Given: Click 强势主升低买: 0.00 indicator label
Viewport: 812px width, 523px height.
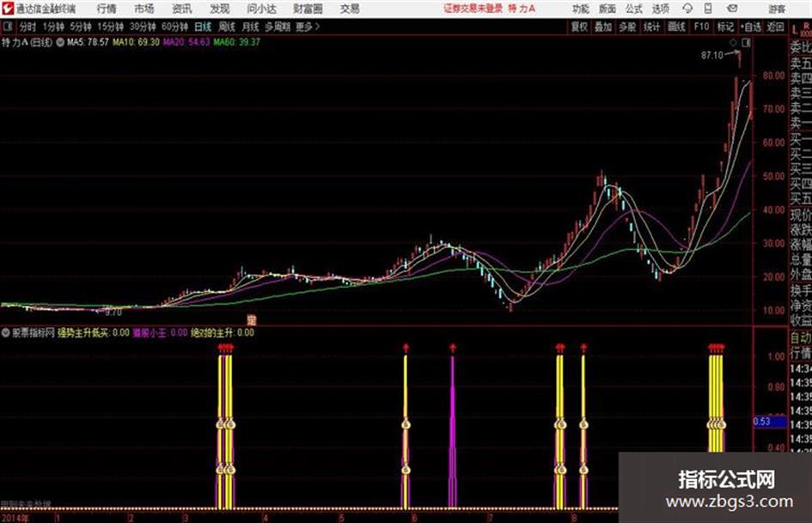Looking at the screenshot, I should (x=93, y=332).
